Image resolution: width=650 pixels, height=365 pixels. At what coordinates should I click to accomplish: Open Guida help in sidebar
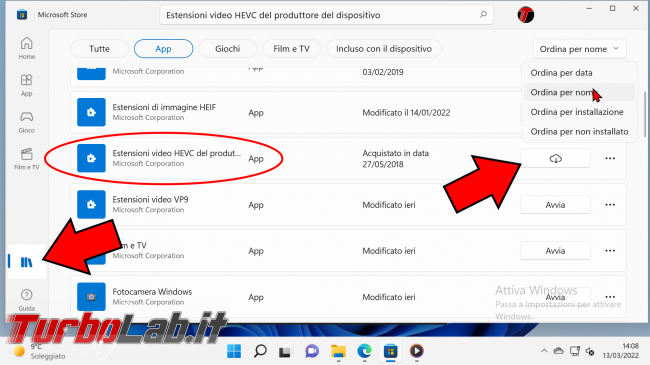27,300
